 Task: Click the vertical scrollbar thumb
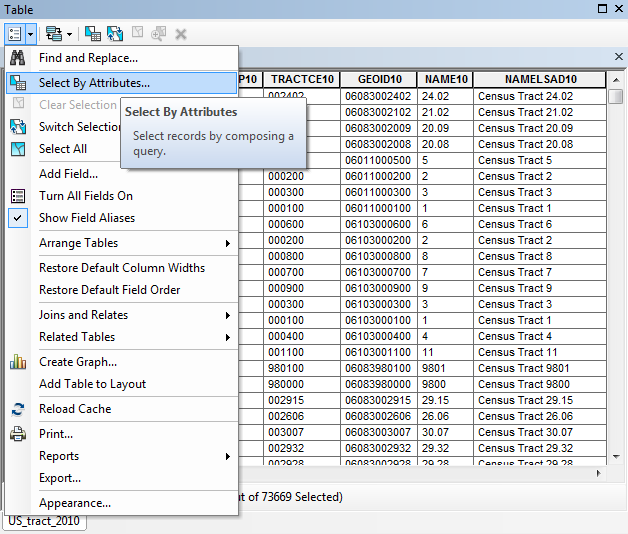pos(616,96)
